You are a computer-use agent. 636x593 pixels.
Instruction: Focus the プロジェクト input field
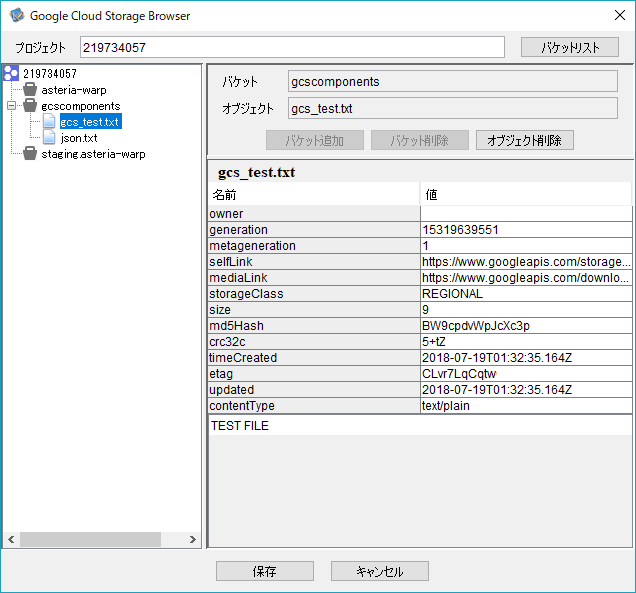(x=292, y=47)
